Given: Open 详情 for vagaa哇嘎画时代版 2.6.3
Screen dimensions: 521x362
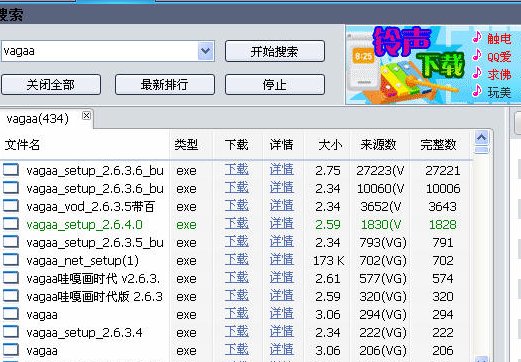Looking at the screenshot, I should [x=281, y=296].
